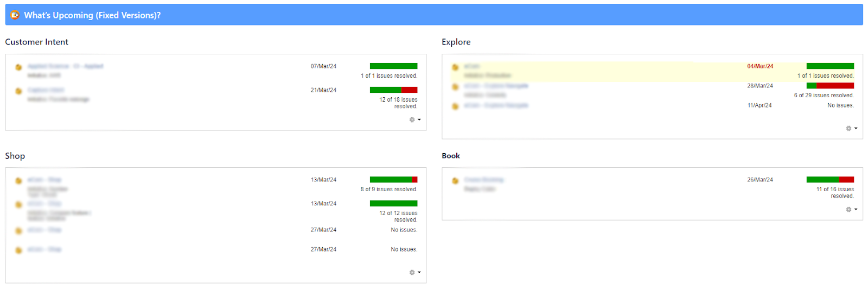Click version icon of Shop release with 8 of 9 resolved
This screenshot has height=289, width=868.
click(18, 180)
